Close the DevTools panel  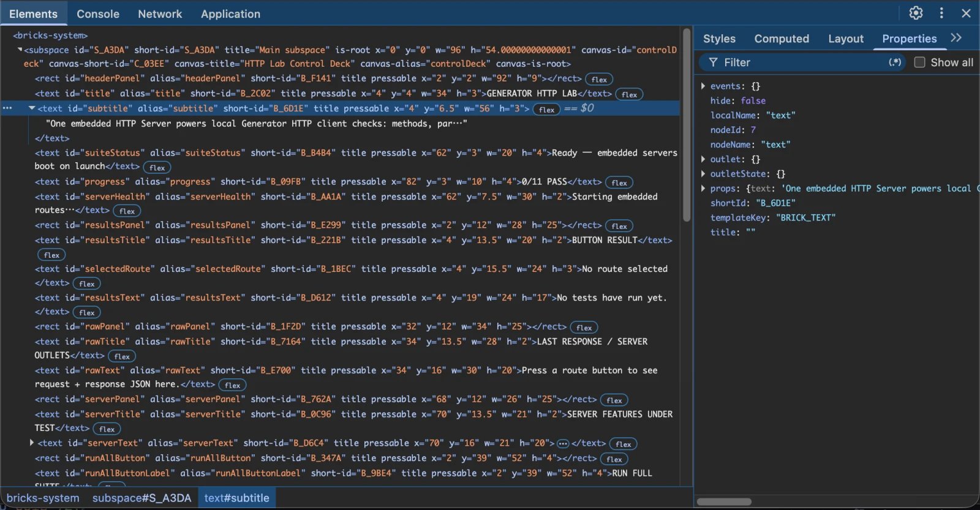pyautogui.click(x=967, y=13)
